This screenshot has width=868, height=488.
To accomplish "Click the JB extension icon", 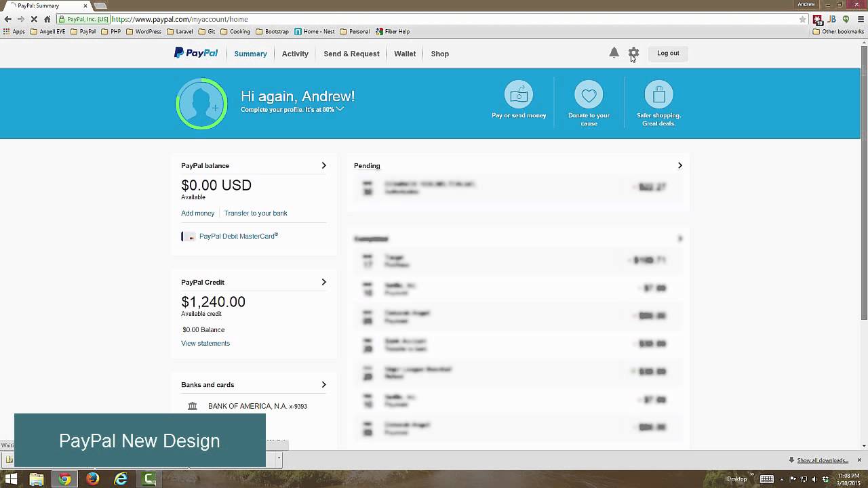I will [x=831, y=19].
